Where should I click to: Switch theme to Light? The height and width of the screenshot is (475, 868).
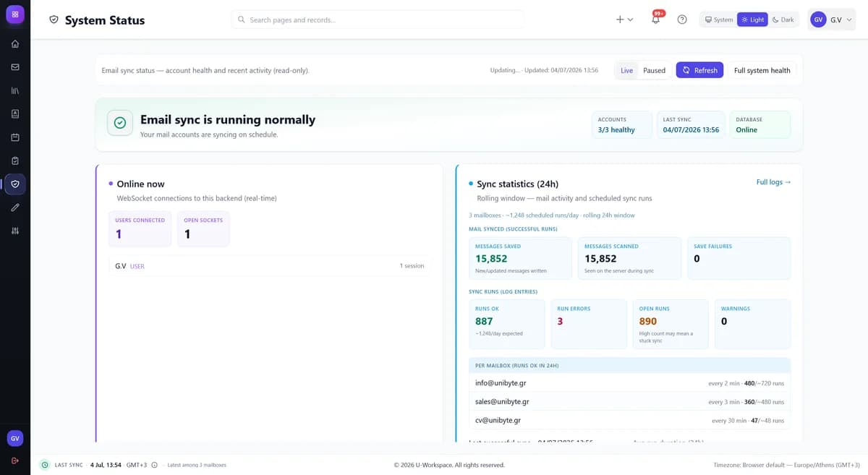(752, 20)
